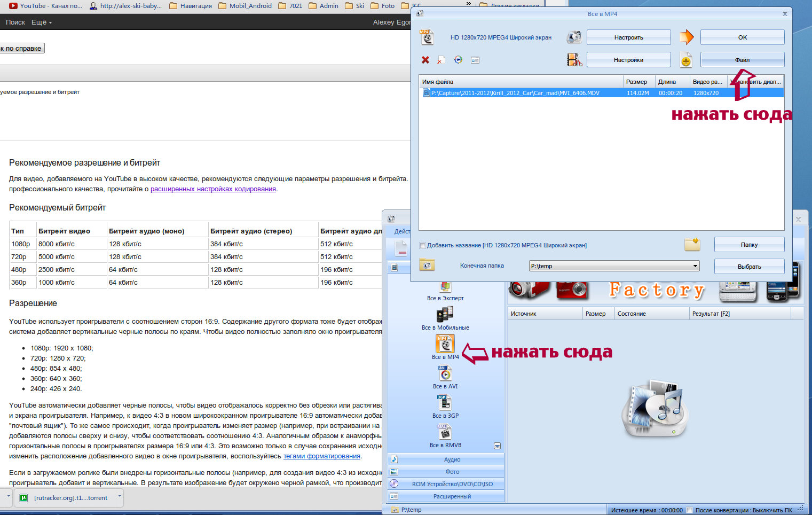The image size is (812, 515).
Task: Click the orange arrow icon beside OK
Action: 686,37
